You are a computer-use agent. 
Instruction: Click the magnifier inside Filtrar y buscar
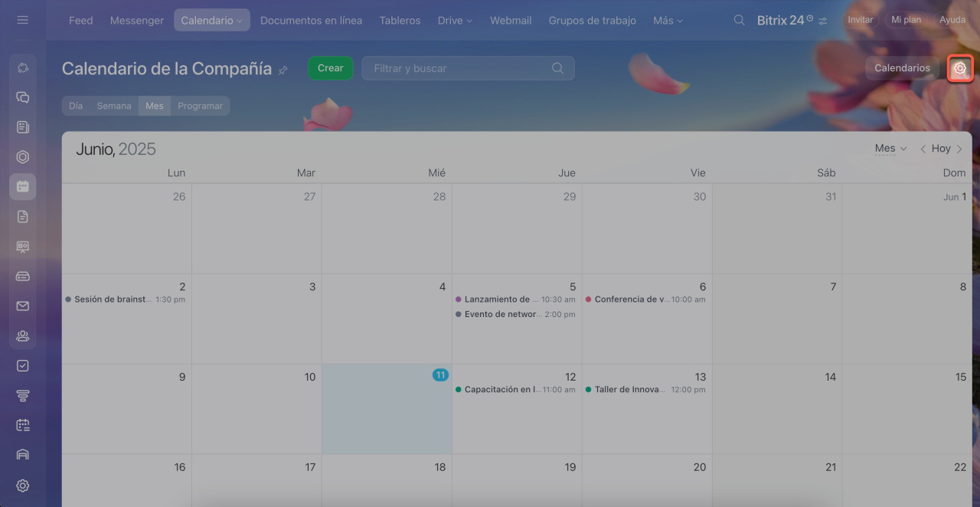tap(557, 68)
